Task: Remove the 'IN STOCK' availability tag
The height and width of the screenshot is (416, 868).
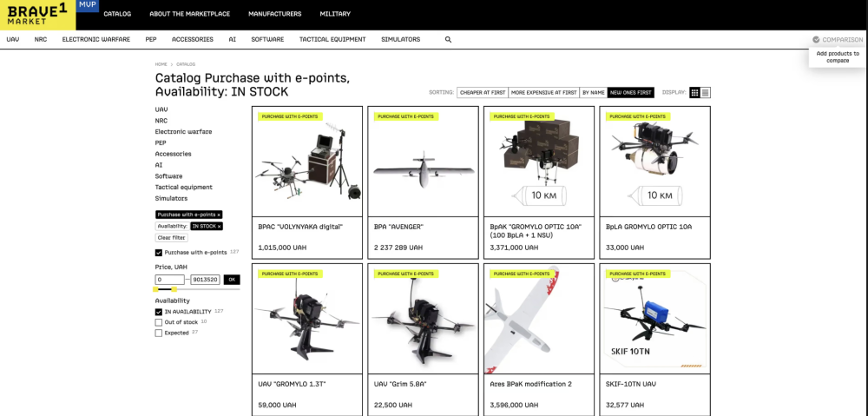Action: pos(219,226)
